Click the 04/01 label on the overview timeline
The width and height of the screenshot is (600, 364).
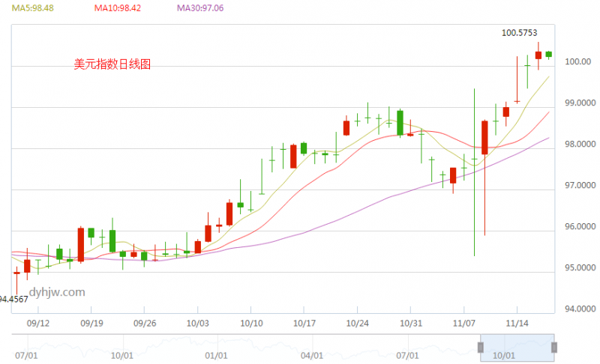(312, 356)
